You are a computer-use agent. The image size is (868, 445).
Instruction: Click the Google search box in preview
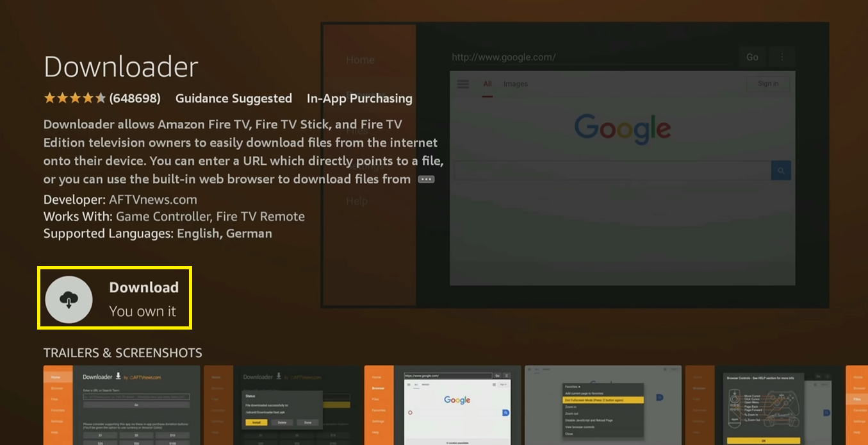pos(612,171)
